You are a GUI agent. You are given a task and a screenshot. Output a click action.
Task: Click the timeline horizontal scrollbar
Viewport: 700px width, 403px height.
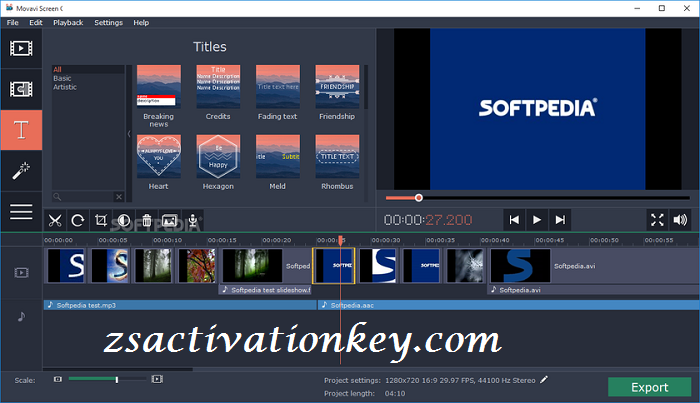(118, 369)
